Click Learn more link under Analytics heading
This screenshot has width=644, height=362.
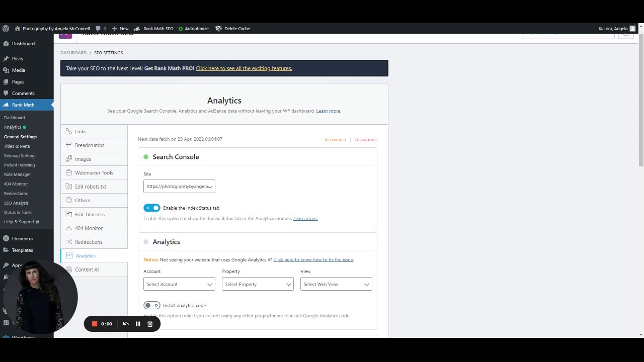tap(328, 111)
